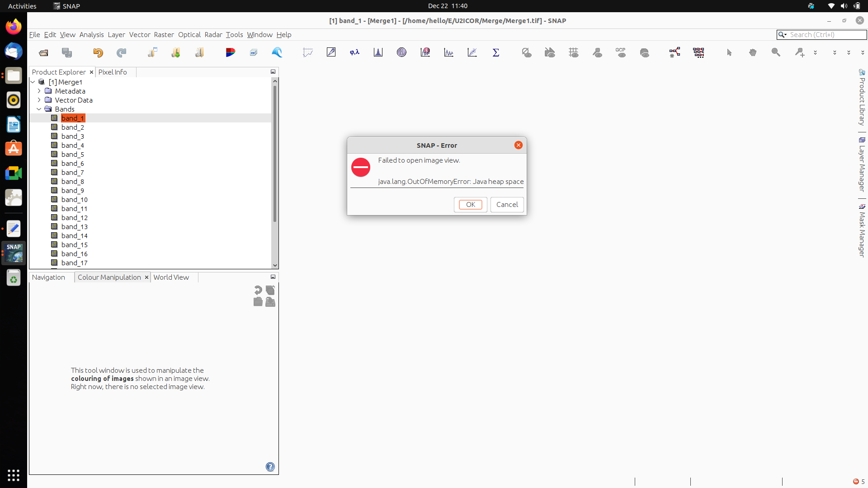
Task: Click the geo-coding phi lambda icon
Action: (x=354, y=52)
